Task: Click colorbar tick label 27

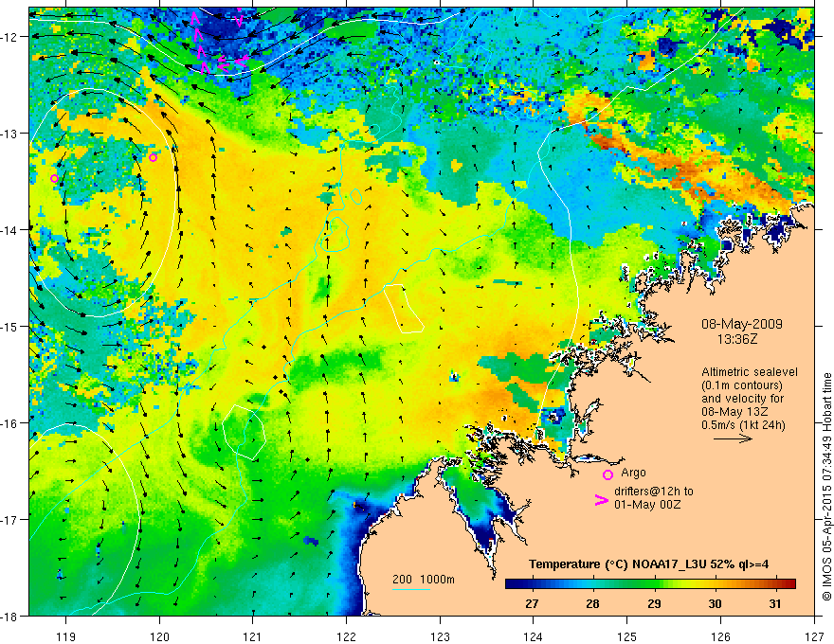Action: pos(532,603)
